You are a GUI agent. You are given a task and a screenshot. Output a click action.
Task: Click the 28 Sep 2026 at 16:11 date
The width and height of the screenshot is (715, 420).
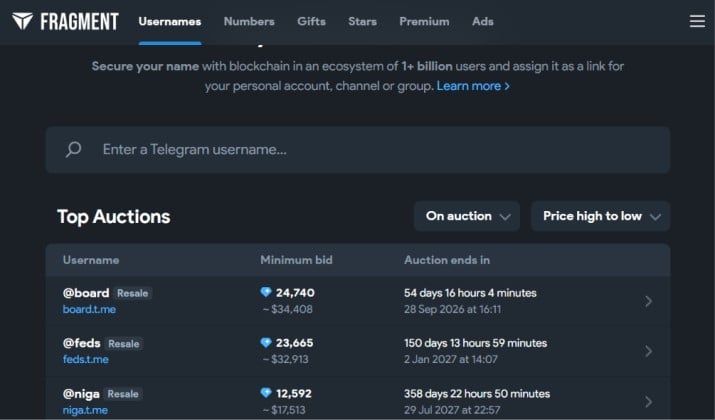tap(452, 309)
